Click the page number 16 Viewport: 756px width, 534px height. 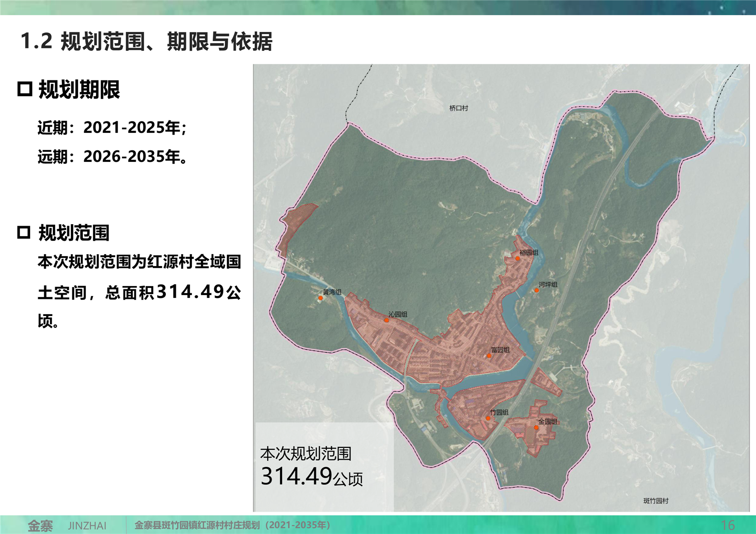(x=727, y=525)
